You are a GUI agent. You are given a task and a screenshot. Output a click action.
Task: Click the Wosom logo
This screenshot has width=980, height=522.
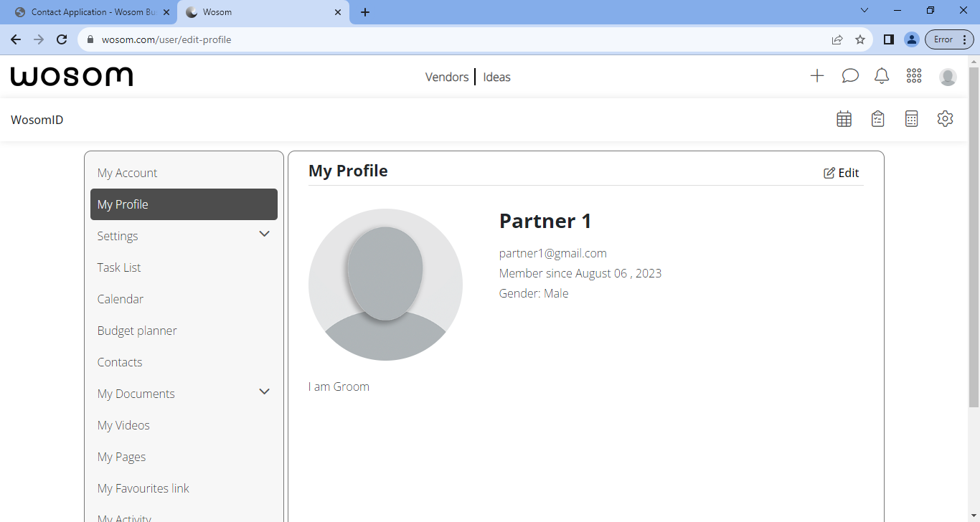[71, 76]
